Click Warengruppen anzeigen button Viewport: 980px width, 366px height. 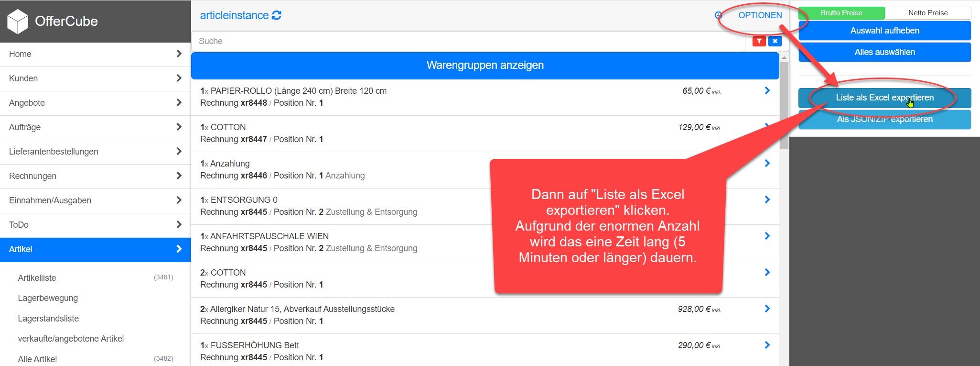pos(485,66)
